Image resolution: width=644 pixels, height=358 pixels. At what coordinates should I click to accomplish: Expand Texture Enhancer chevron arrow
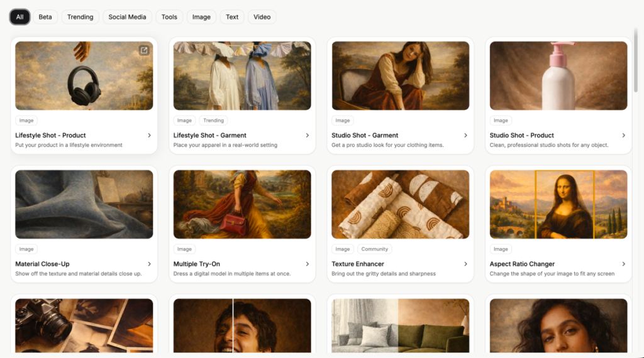pyautogui.click(x=465, y=264)
